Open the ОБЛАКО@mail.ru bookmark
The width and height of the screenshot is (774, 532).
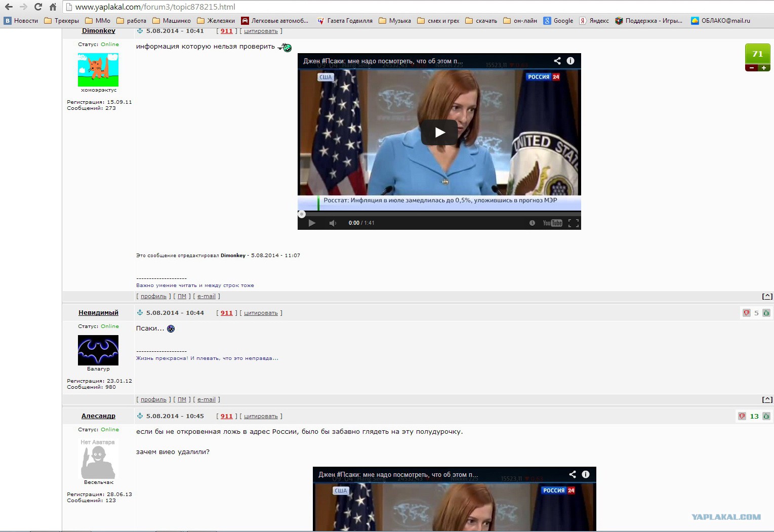point(721,21)
